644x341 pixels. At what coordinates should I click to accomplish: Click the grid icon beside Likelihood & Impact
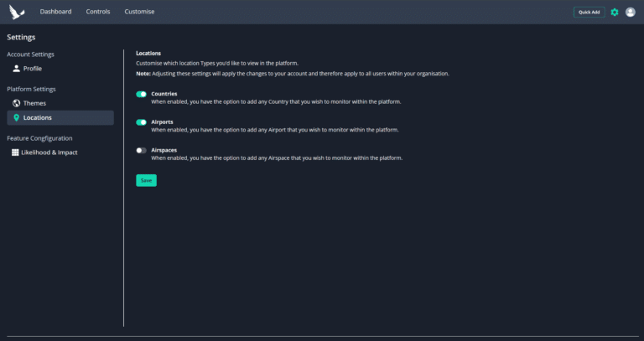(x=15, y=152)
